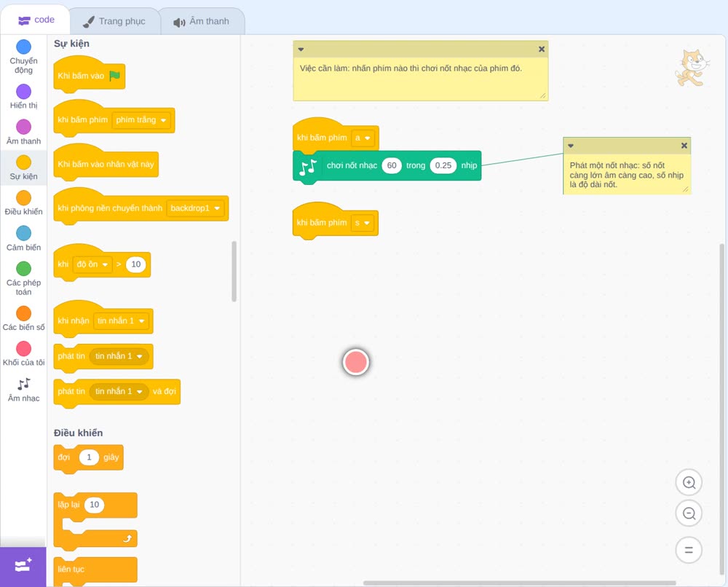Click the note value 60 field
728x587 pixels.
click(x=392, y=166)
